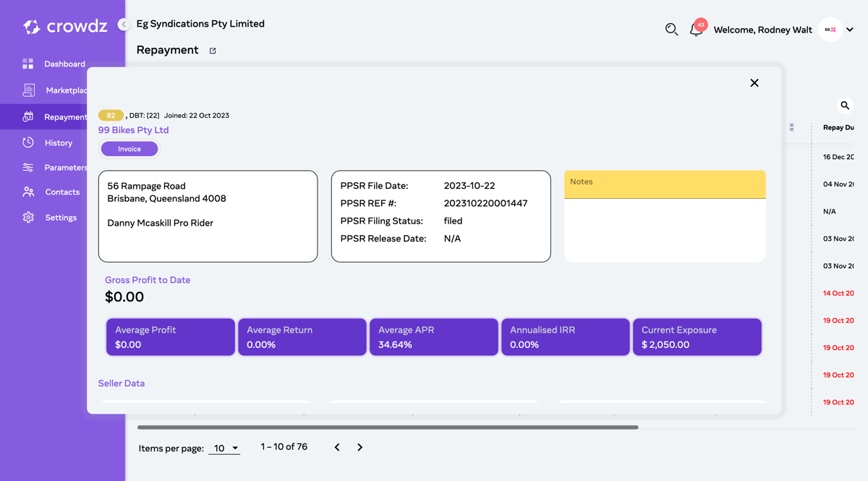Select Parameters in the sidebar menu

coord(66,167)
